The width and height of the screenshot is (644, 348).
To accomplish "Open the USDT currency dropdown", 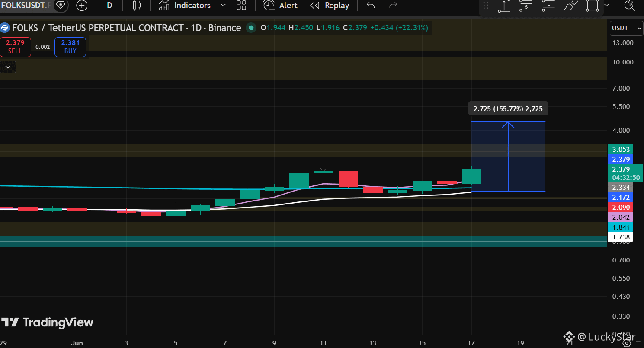I will click(626, 28).
